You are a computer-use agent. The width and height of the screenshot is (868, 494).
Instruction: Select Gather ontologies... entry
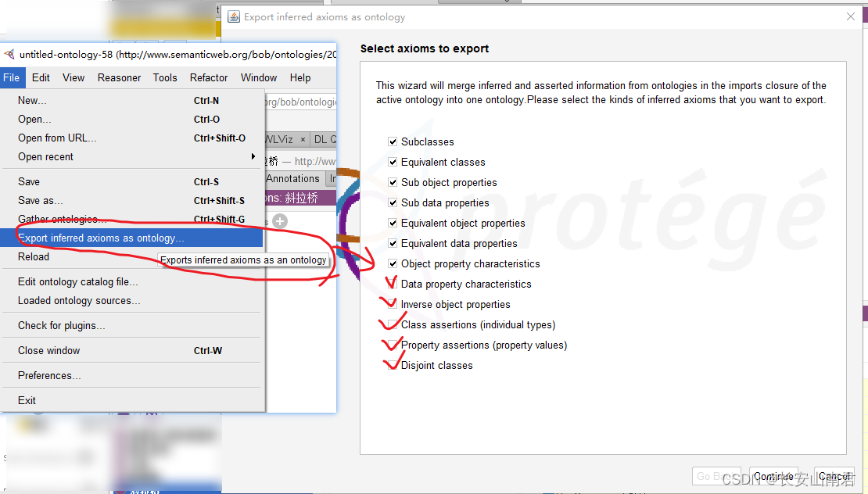132,220
